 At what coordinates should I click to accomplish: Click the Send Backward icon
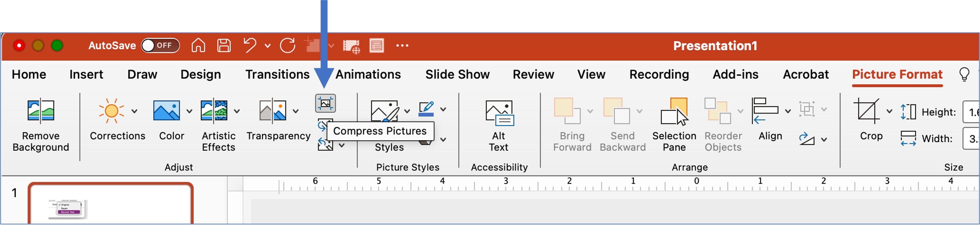click(x=617, y=111)
